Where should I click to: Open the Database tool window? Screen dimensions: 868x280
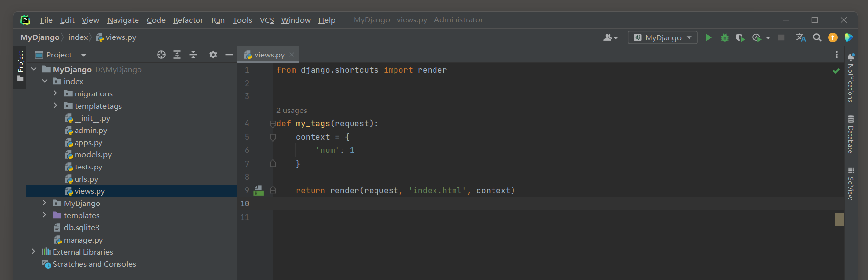pyautogui.click(x=851, y=134)
